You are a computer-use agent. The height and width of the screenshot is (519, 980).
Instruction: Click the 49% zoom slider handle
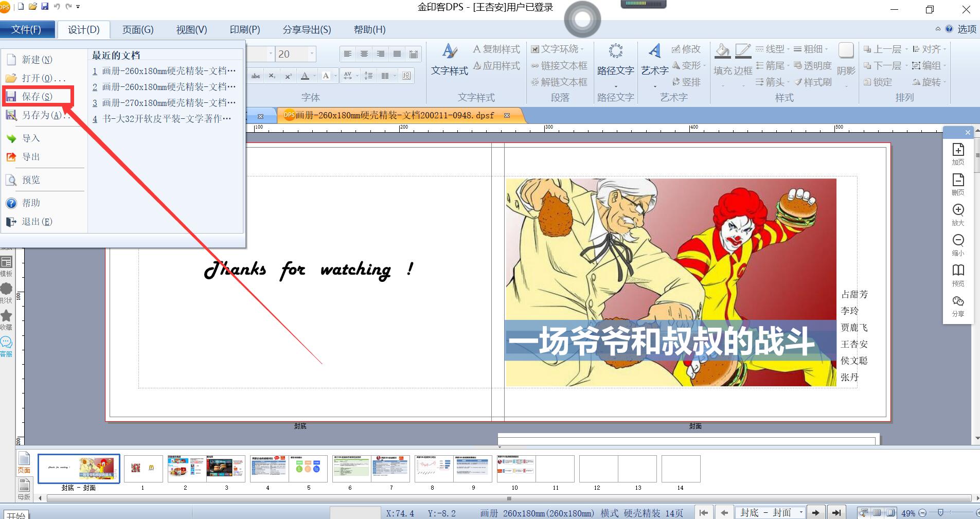point(940,513)
